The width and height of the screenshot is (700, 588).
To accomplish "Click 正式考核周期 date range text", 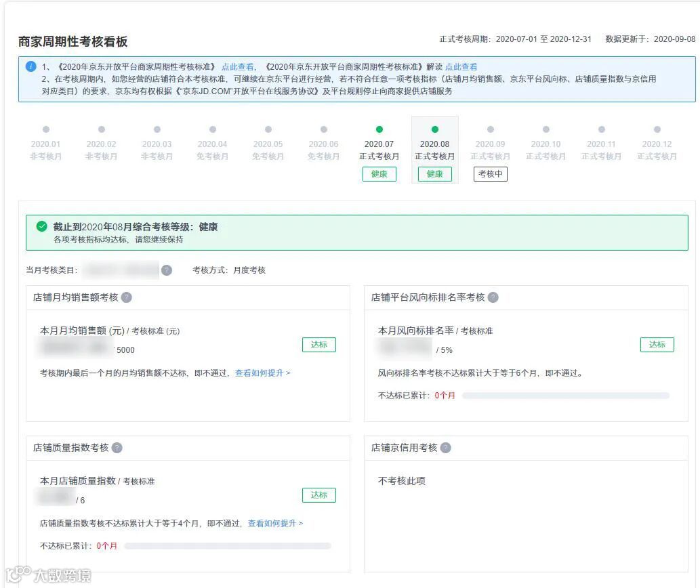I will [x=515, y=39].
